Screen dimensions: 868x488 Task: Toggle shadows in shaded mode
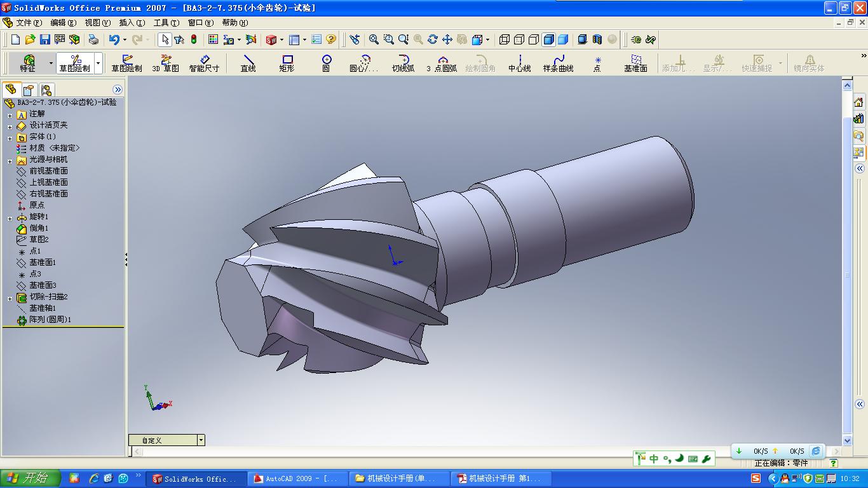(582, 39)
